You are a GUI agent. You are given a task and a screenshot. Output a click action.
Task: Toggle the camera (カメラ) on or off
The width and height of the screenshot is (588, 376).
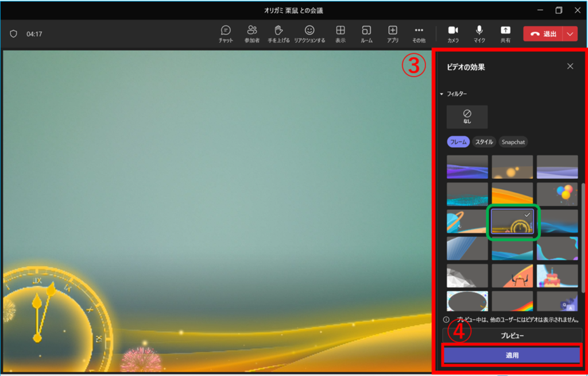coord(453,33)
